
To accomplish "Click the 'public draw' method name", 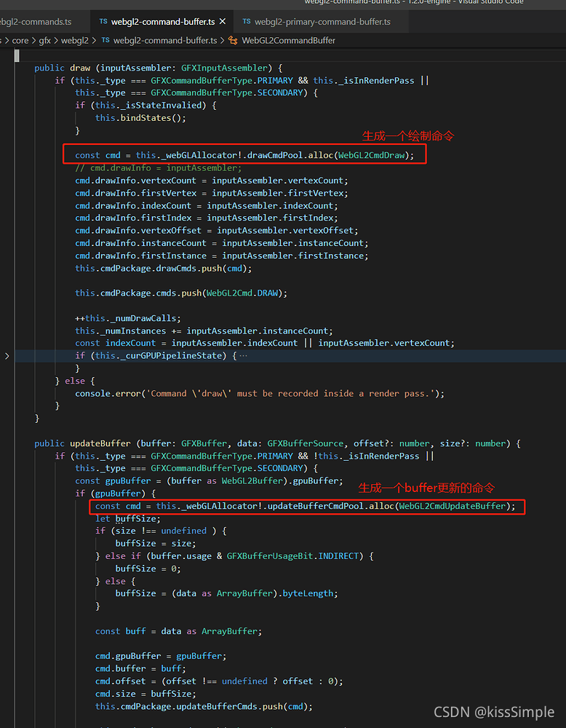I will pyautogui.click(x=80, y=68).
